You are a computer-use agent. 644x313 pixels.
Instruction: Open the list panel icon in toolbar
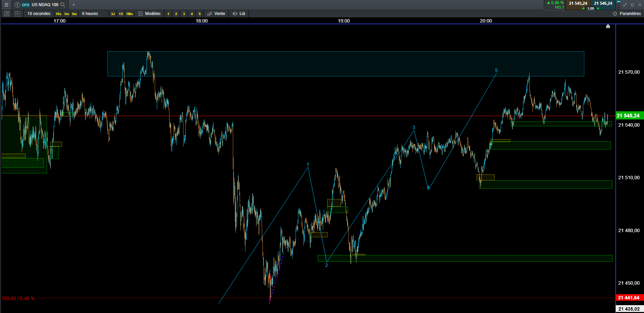coord(6,14)
